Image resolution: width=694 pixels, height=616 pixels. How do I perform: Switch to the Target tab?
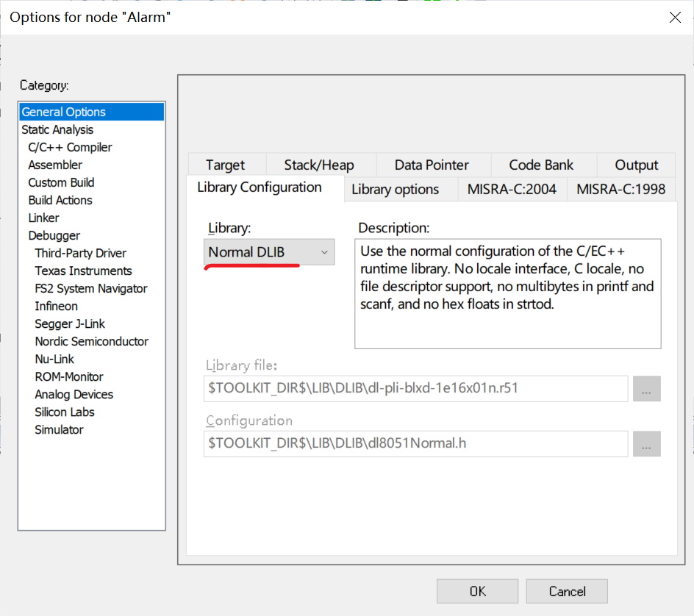coord(227,164)
